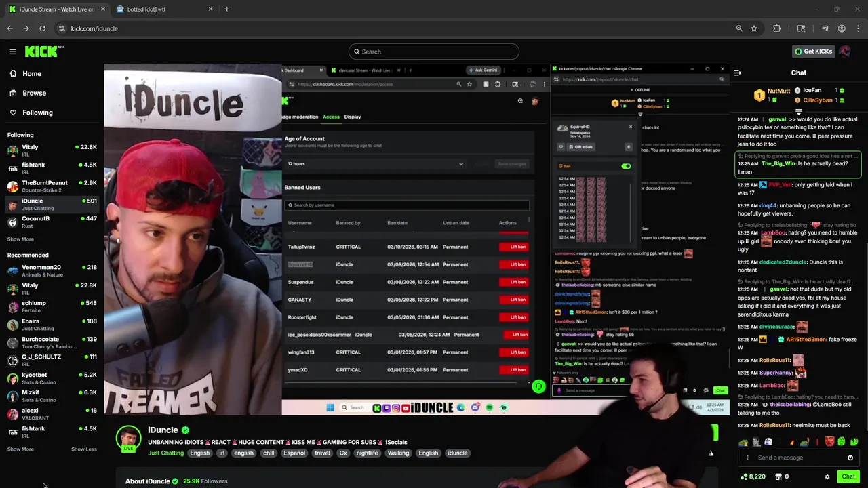Open the Following page with heart icon
The height and width of the screenshot is (488, 868).
click(x=31, y=113)
